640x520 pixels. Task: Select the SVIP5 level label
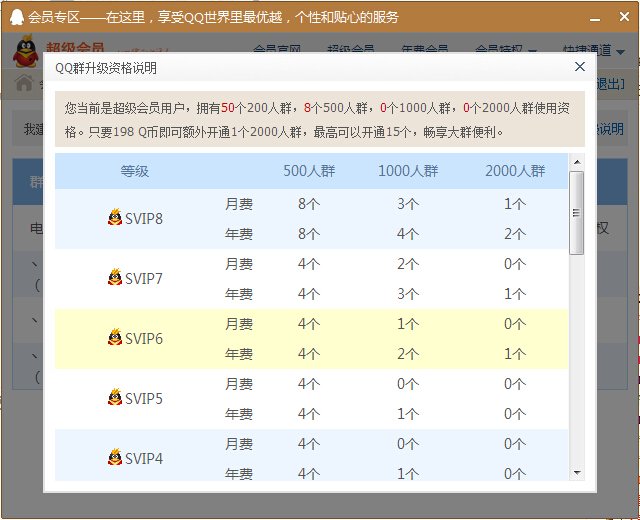click(144, 399)
